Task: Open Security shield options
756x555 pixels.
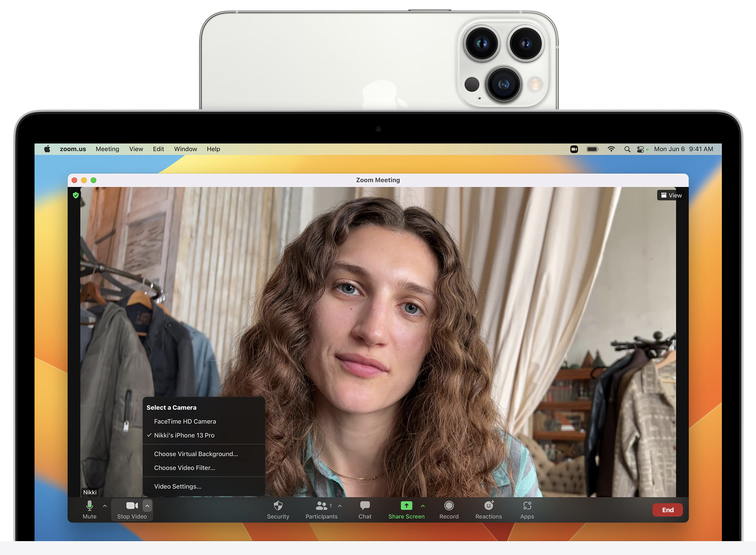Action: point(278,510)
